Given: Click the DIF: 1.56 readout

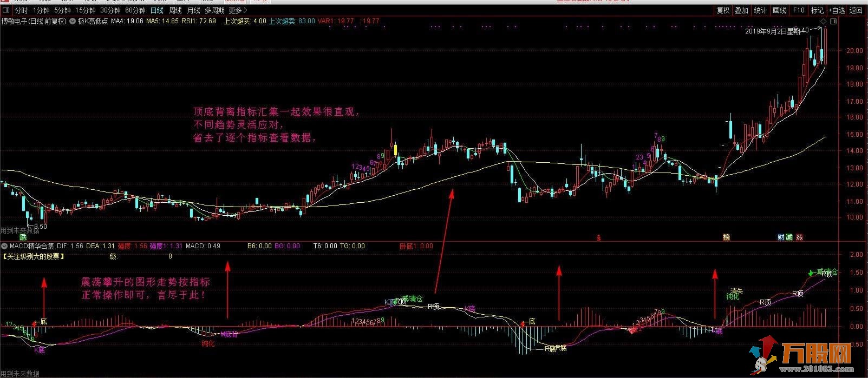Looking at the screenshot, I should [x=70, y=246].
